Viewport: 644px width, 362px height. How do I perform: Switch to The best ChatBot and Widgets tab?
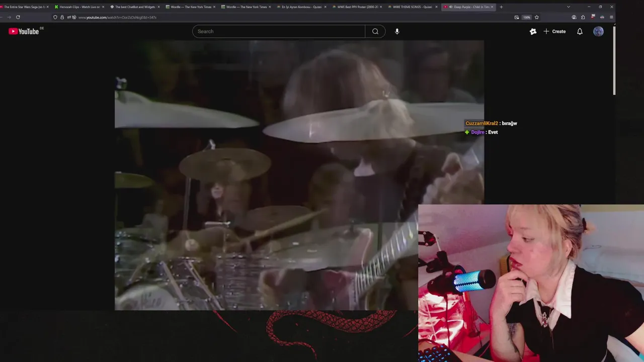tap(133, 7)
